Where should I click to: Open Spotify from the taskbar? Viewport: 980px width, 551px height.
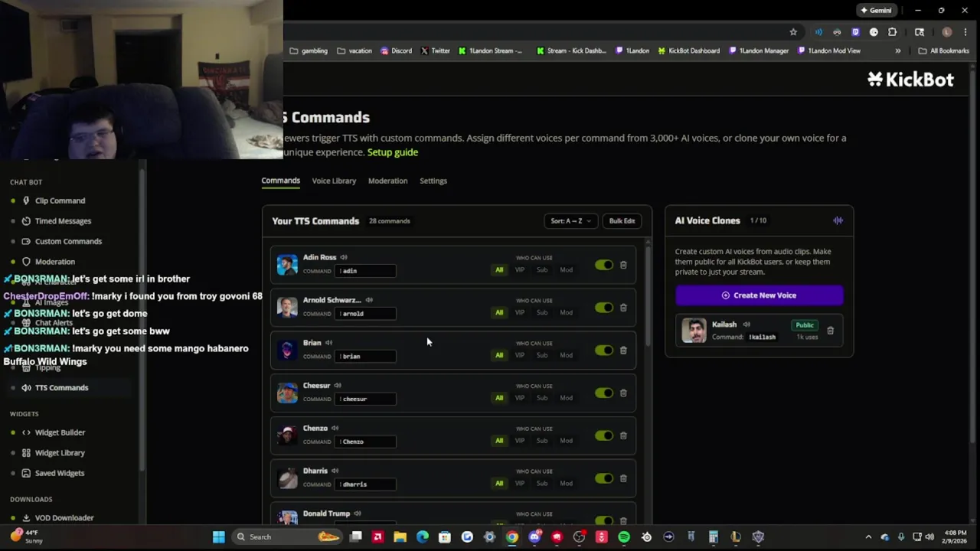coord(624,536)
